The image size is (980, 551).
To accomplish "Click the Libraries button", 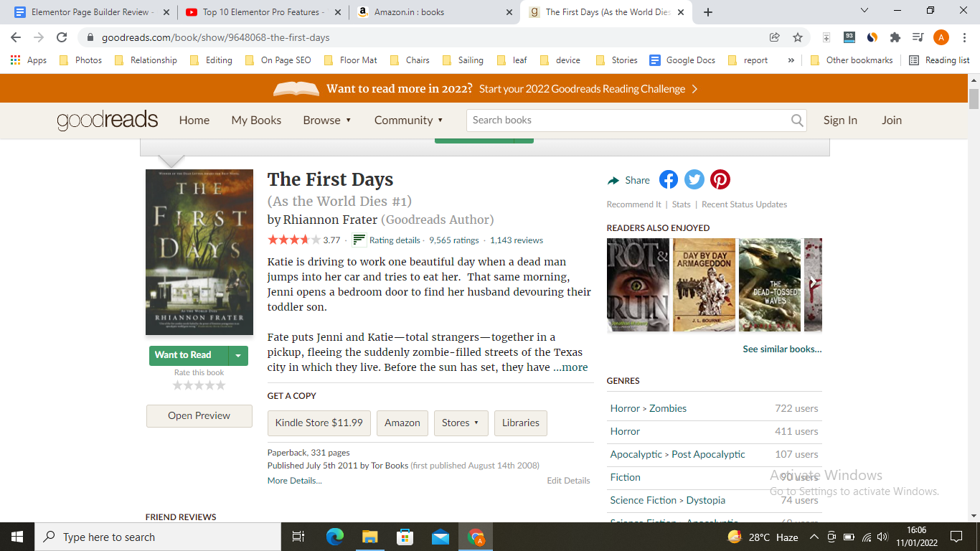I will point(521,423).
